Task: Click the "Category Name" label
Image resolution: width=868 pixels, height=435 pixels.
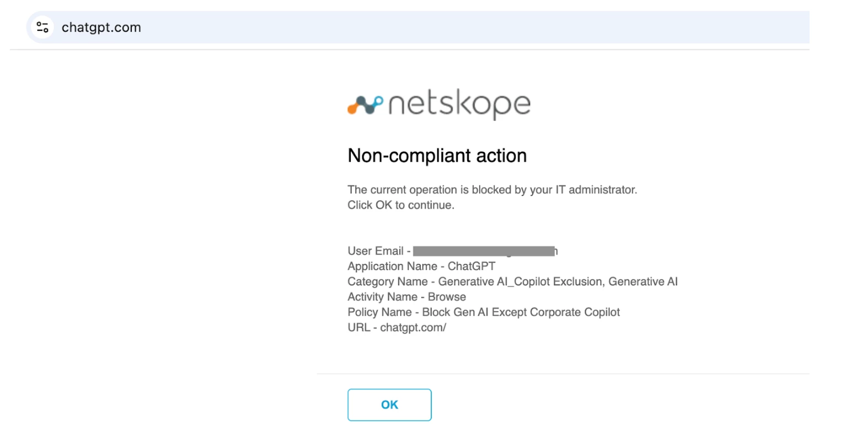Action: tap(387, 282)
